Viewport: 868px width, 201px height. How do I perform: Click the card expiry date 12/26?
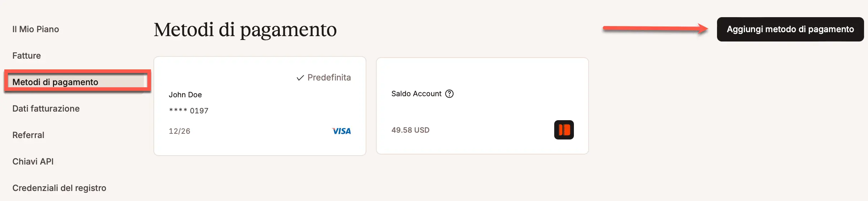click(180, 131)
